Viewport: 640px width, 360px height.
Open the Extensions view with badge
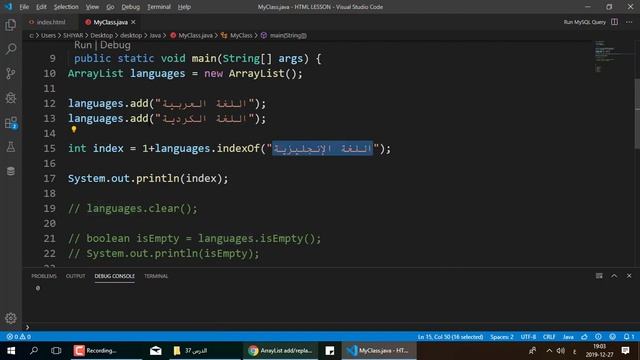(x=11, y=122)
